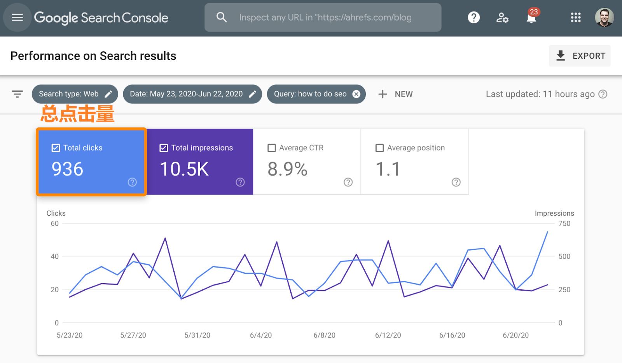The height and width of the screenshot is (364, 622).
Task: Enable the Average position checkbox
Action: click(x=380, y=148)
